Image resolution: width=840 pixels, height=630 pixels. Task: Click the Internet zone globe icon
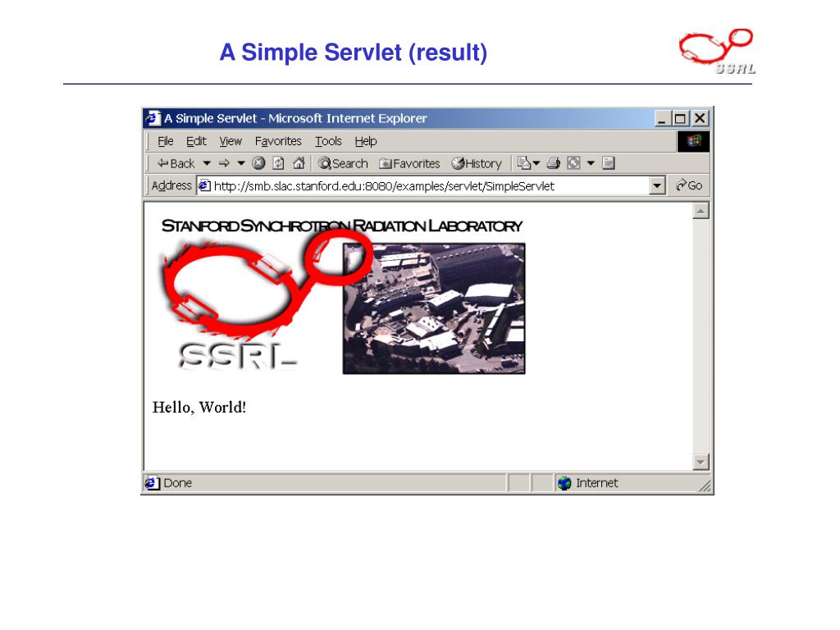(564, 483)
